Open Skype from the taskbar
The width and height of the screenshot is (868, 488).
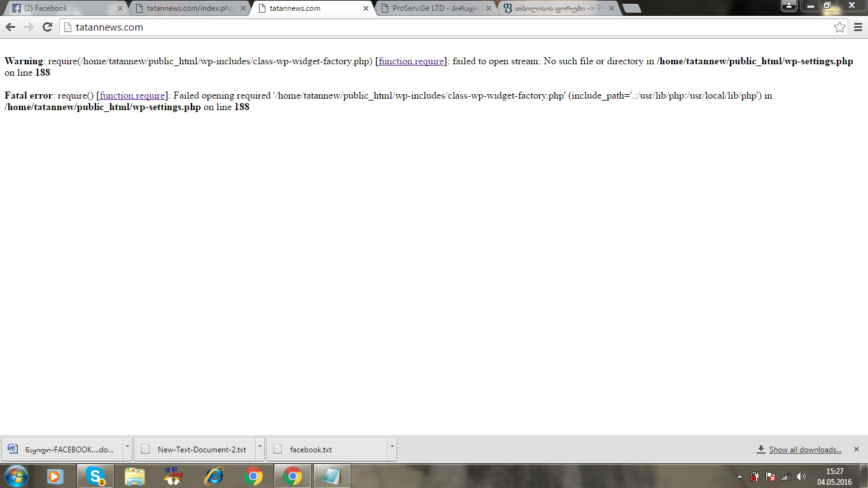click(x=95, y=476)
